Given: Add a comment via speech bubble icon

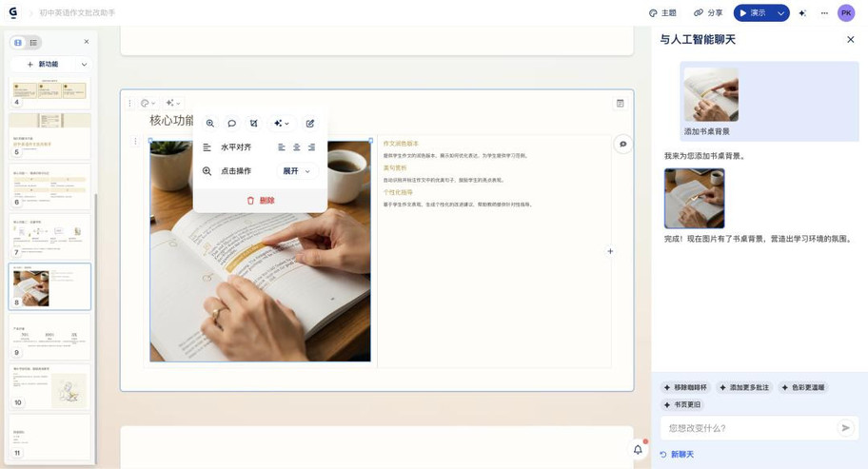Looking at the screenshot, I should click(x=231, y=124).
